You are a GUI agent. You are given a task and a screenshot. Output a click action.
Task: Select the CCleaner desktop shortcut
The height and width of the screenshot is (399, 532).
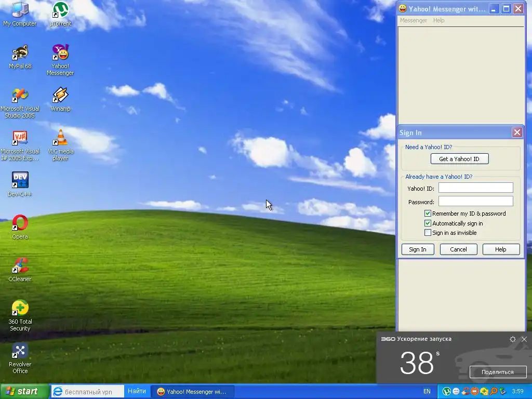[20, 270]
